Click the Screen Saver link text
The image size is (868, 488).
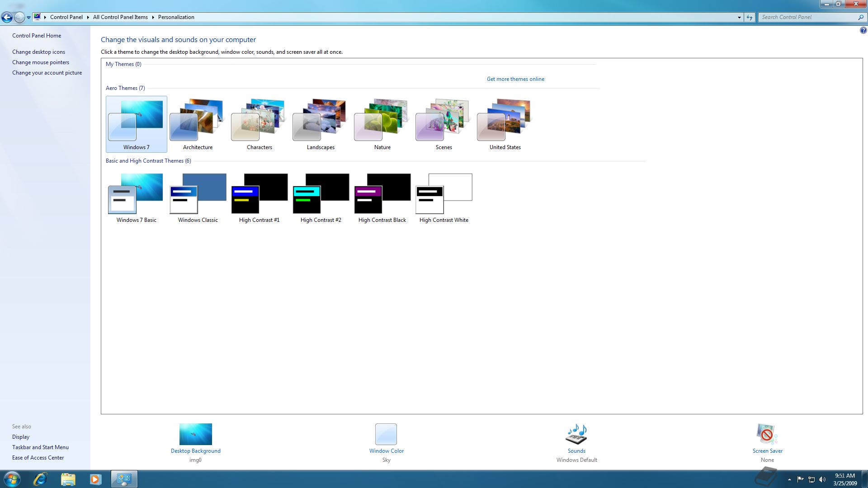coord(767,451)
